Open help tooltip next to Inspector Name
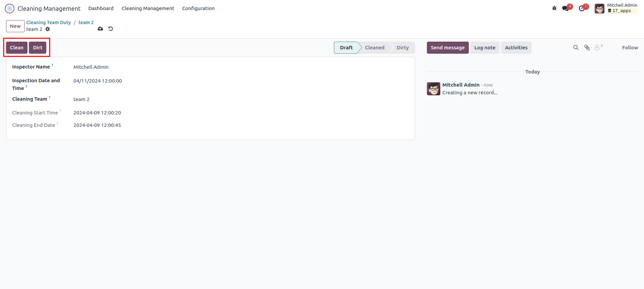 tap(52, 65)
